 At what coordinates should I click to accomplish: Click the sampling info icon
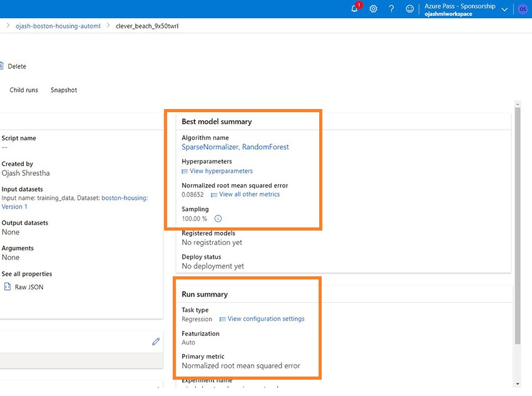pyautogui.click(x=218, y=219)
